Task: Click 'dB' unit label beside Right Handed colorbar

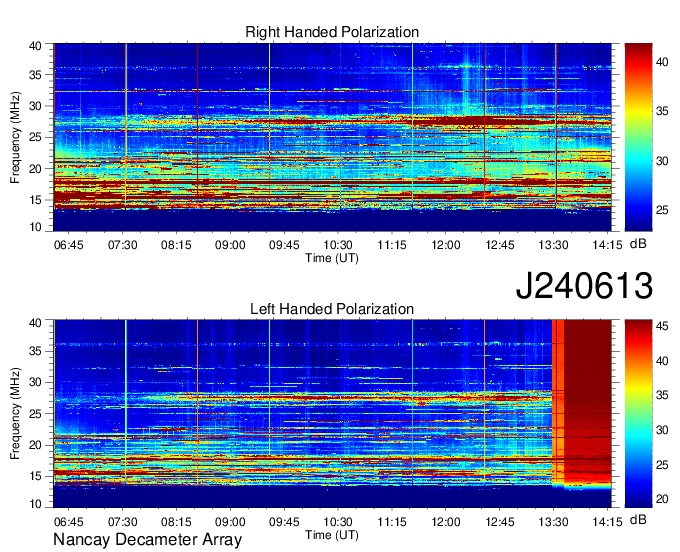Action: [638, 244]
